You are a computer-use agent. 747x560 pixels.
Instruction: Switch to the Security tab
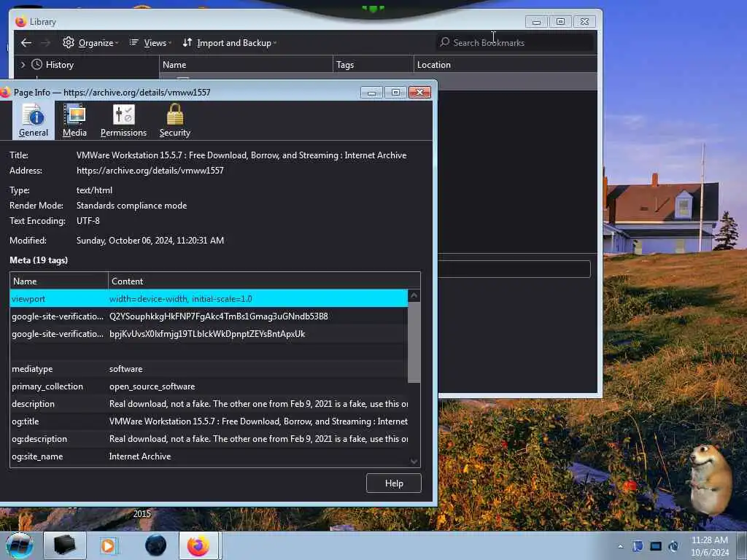[175, 120]
